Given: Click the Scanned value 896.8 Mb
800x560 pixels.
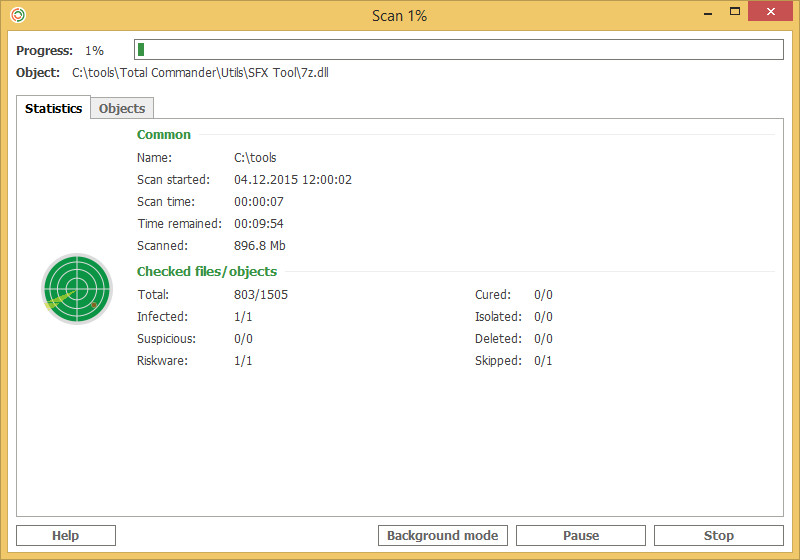Looking at the screenshot, I should pos(260,245).
